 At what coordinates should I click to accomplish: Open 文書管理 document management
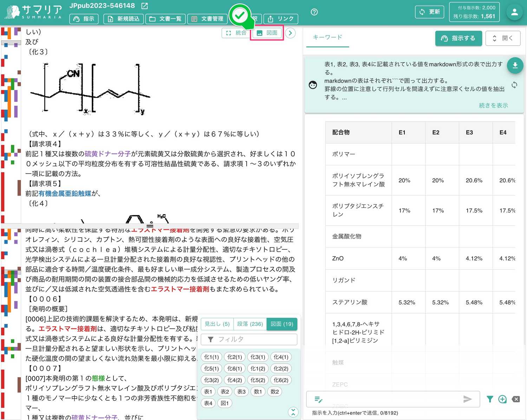[207, 19]
